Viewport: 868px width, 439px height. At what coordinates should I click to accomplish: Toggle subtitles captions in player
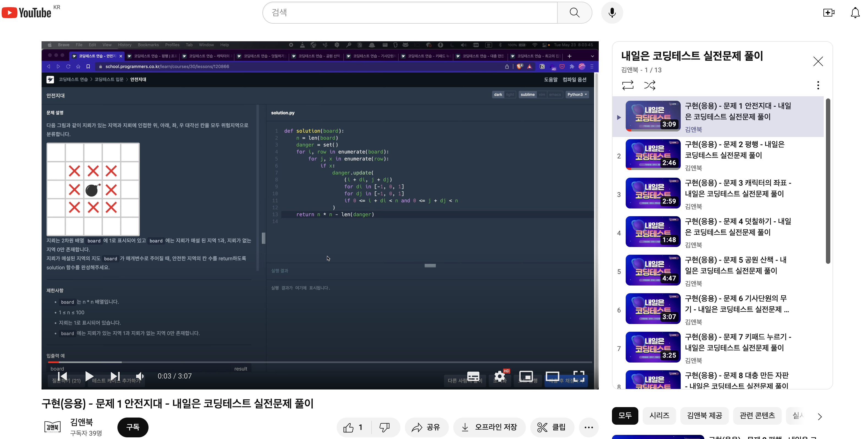tap(473, 376)
